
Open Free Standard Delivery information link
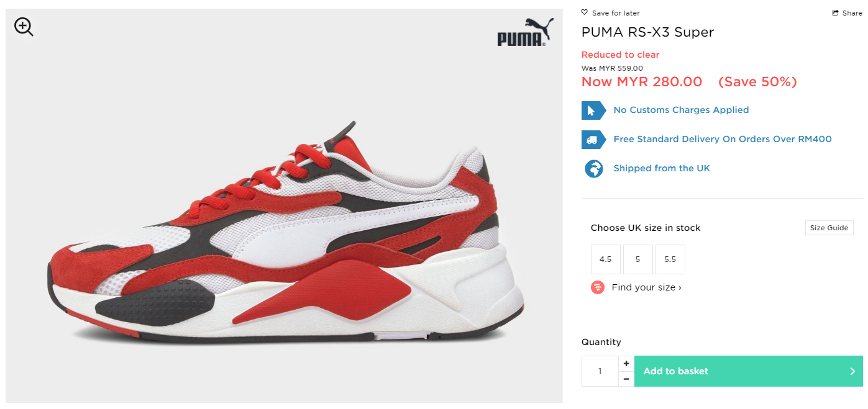(x=723, y=140)
